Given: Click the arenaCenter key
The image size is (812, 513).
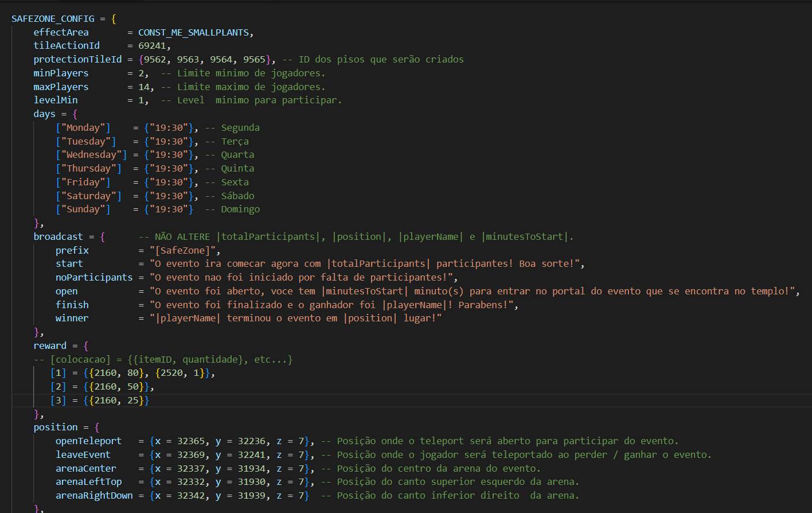Looking at the screenshot, I should (86, 469).
